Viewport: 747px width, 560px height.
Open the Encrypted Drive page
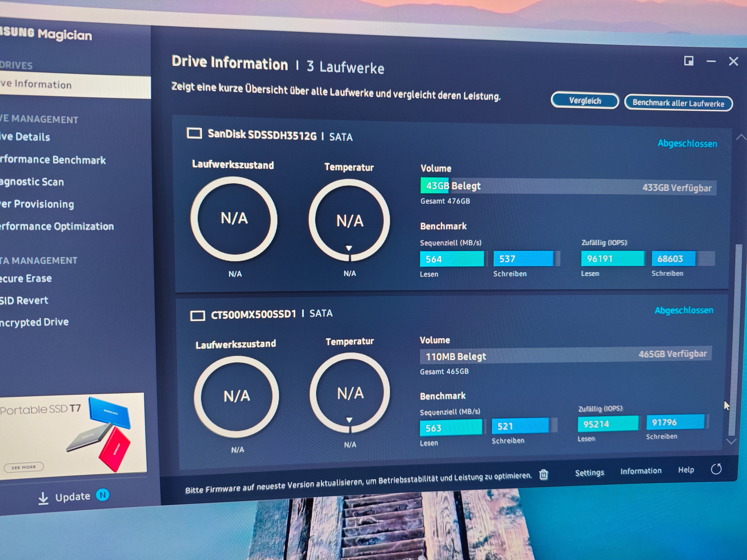coord(34,322)
